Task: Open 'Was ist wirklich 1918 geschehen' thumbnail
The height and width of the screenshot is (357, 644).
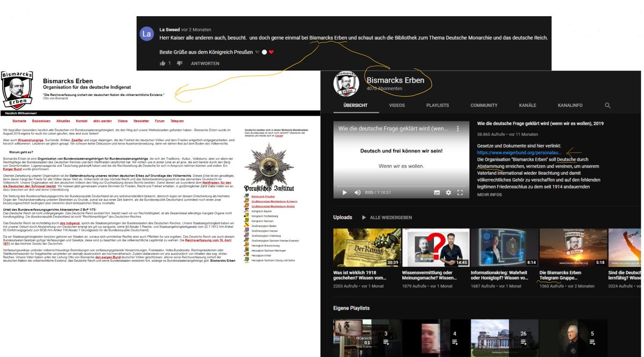Action: point(367,247)
